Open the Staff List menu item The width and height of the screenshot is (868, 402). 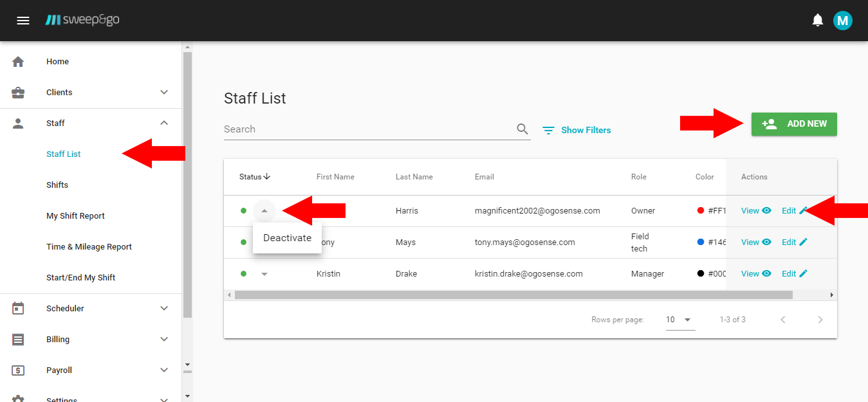(63, 154)
